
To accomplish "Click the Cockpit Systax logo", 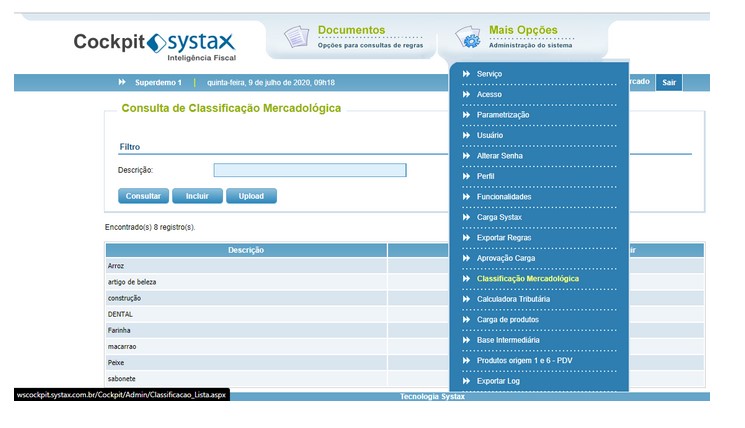I will click(x=154, y=46).
